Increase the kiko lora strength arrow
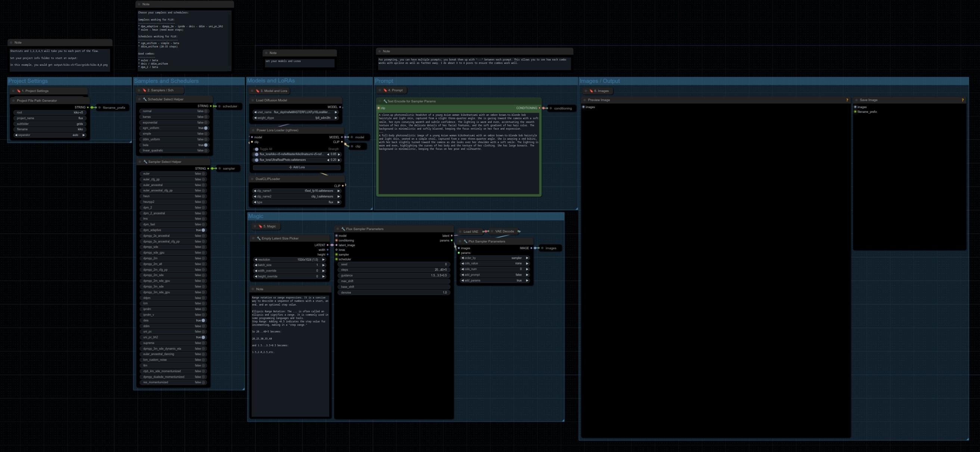980x452 pixels. [x=339, y=154]
